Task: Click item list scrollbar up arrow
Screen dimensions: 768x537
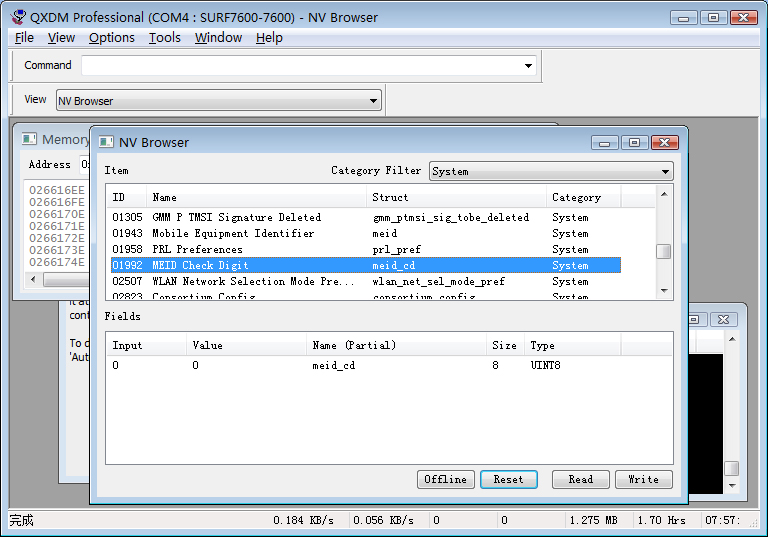Action: coord(664,195)
